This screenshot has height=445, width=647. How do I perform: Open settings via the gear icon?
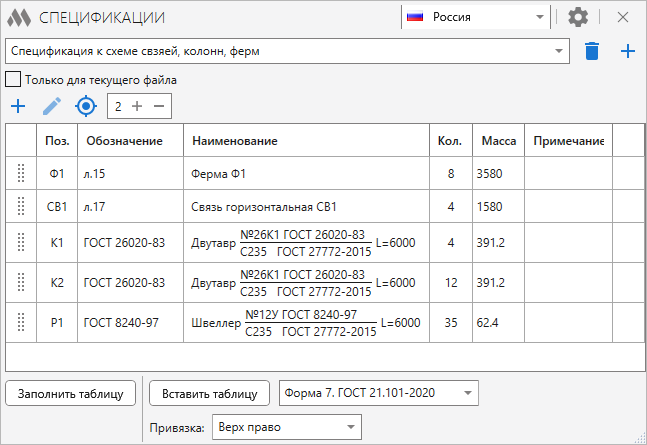578,17
